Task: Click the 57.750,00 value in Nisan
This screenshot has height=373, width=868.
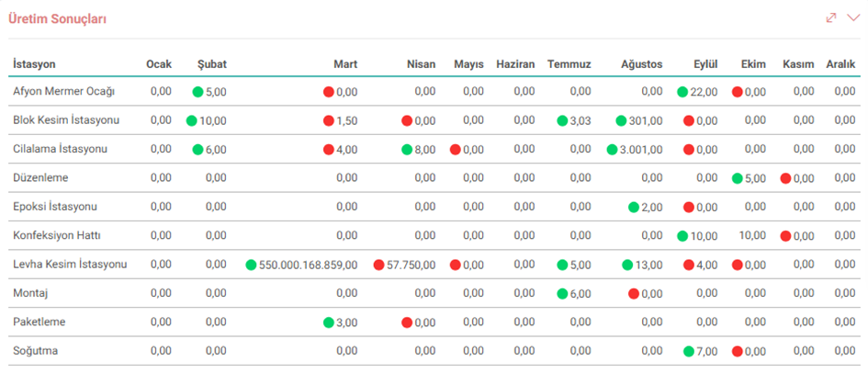Action: (x=411, y=266)
